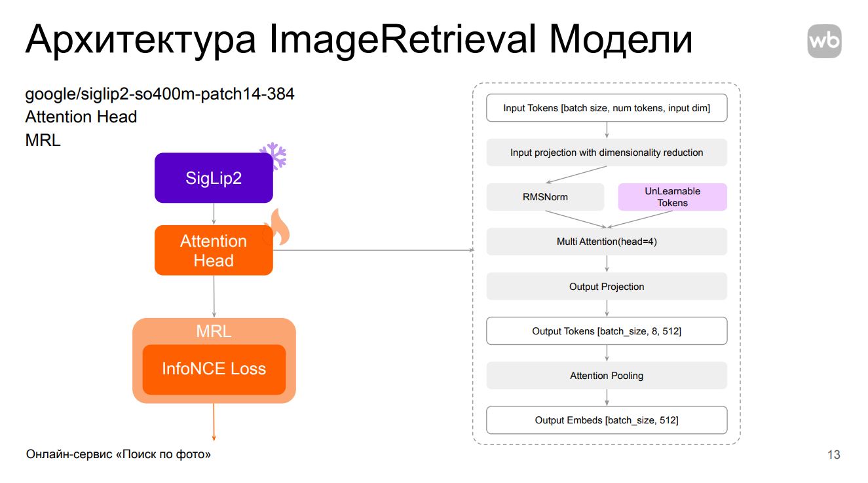Click the purple snowflake frozen icon
This screenshot has height=483, width=868.
click(x=274, y=156)
